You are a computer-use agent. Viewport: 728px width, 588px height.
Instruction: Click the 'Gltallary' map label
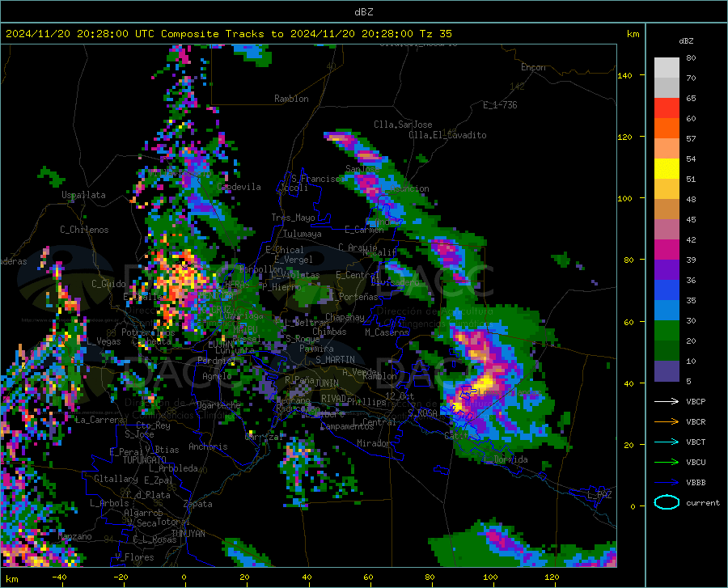coord(116,479)
